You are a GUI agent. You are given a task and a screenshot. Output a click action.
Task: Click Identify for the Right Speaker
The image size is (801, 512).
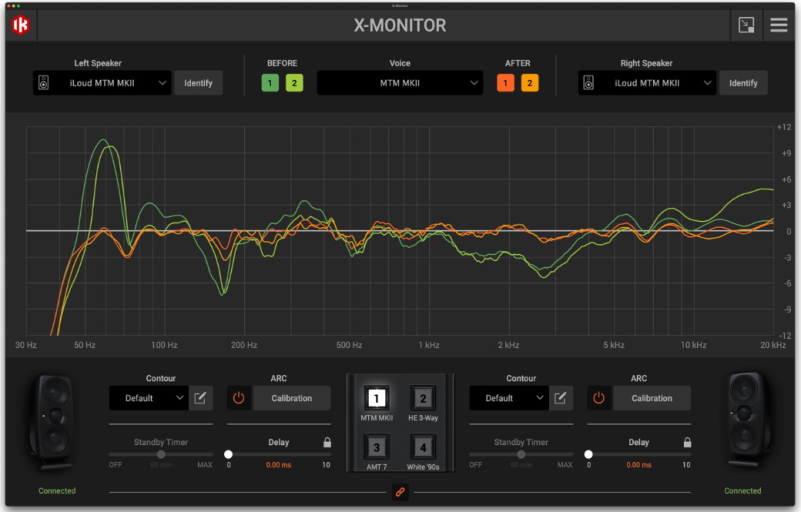[743, 83]
